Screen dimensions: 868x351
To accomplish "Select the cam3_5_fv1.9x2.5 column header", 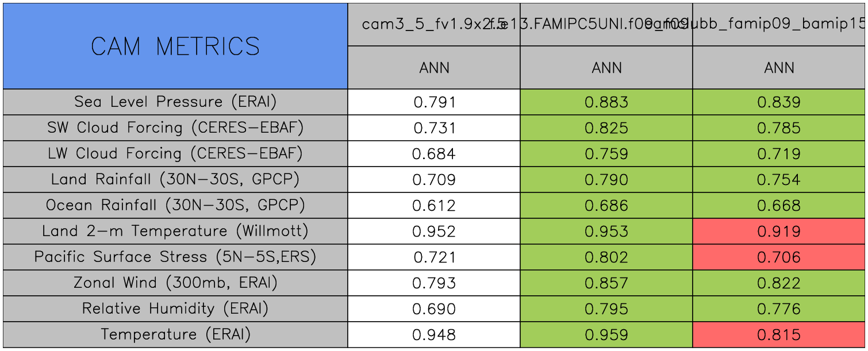I will coord(434,25).
